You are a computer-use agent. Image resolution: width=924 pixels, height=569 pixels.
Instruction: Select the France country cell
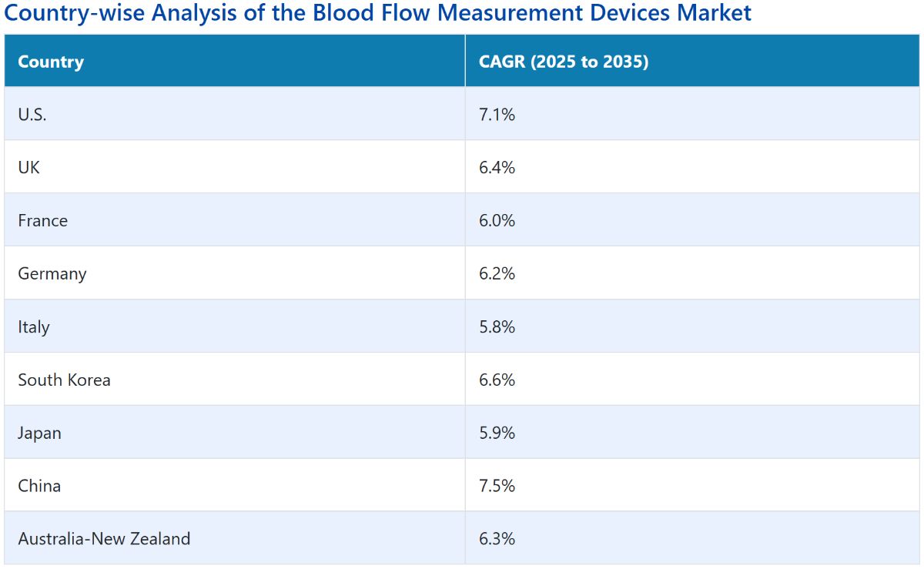235,220
